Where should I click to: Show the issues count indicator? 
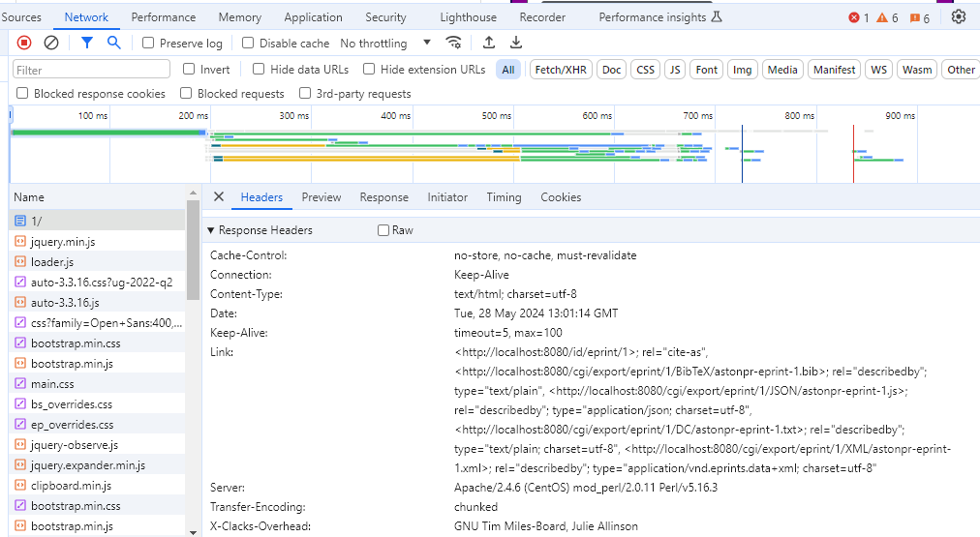[x=919, y=17]
